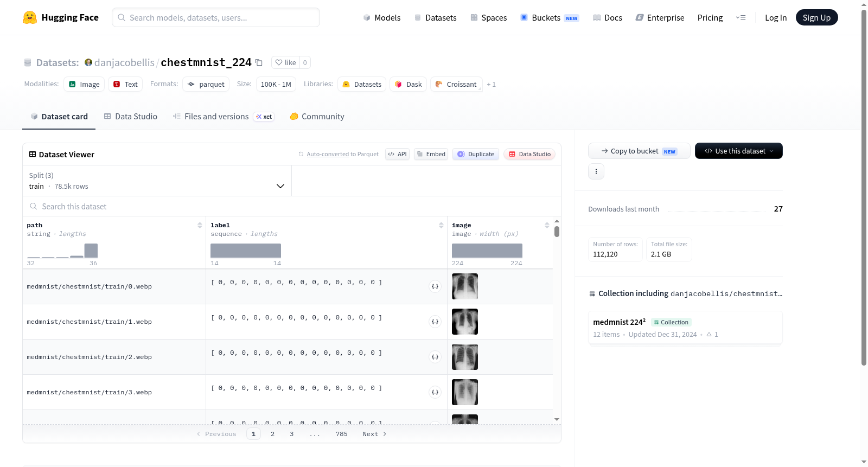Screen dimensions: 868x467
Task: Click the Image modality tag
Action: tap(84, 84)
